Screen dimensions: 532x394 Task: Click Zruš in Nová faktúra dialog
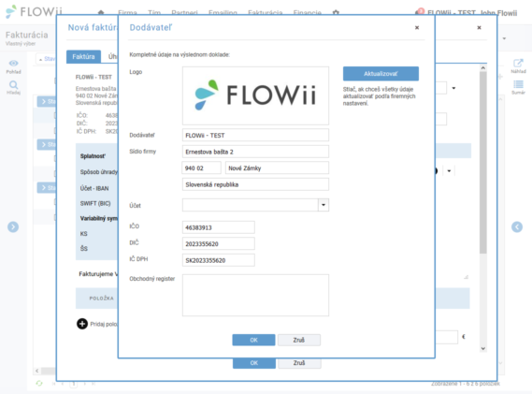pyautogui.click(x=299, y=363)
